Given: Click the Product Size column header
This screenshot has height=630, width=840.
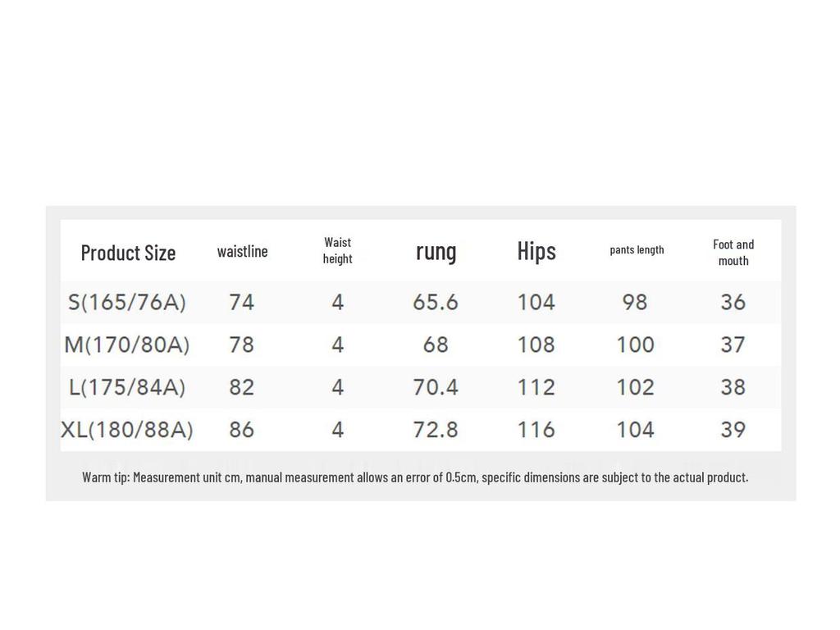Looking at the screenshot, I should (x=128, y=253).
